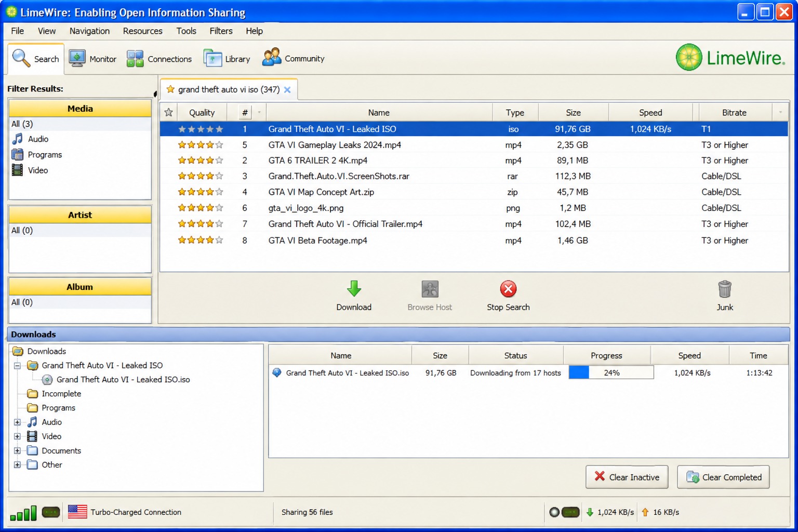Click the Browse Host icon
This screenshot has height=532, width=798.
pos(430,289)
